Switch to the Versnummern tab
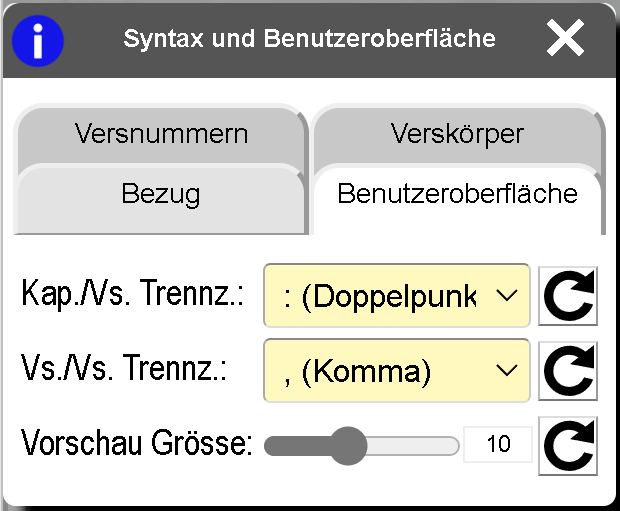This screenshot has width=620, height=511. pos(161,134)
